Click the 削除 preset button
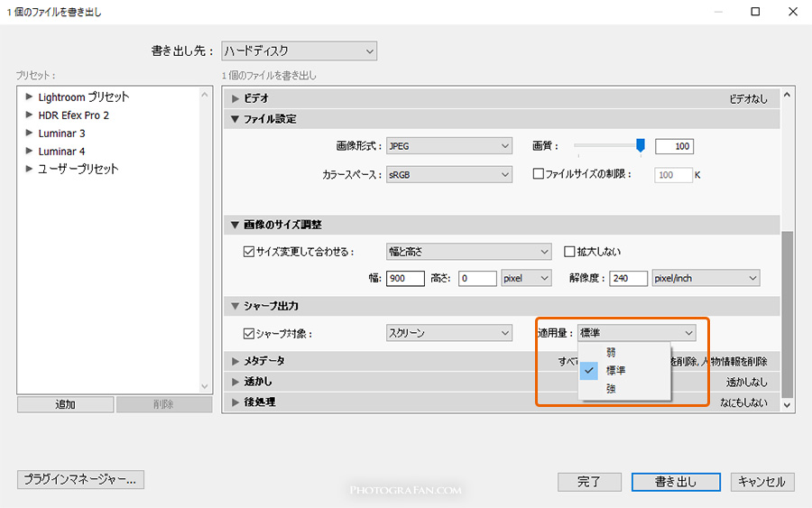 pyautogui.click(x=164, y=404)
